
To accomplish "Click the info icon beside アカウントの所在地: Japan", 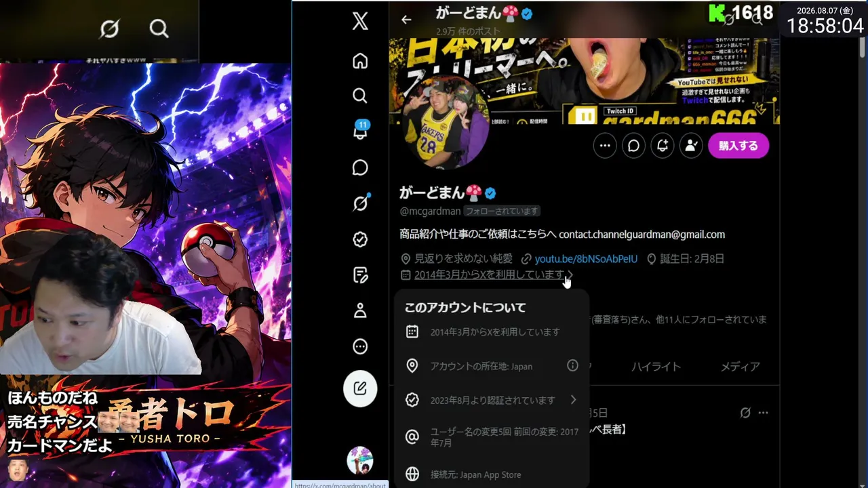I will [x=573, y=366].
